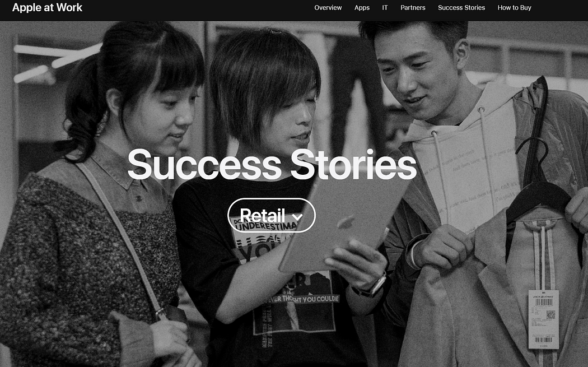Expand the Retail category dropdown
The image size is (588, 367).
[x=272, y=215]
